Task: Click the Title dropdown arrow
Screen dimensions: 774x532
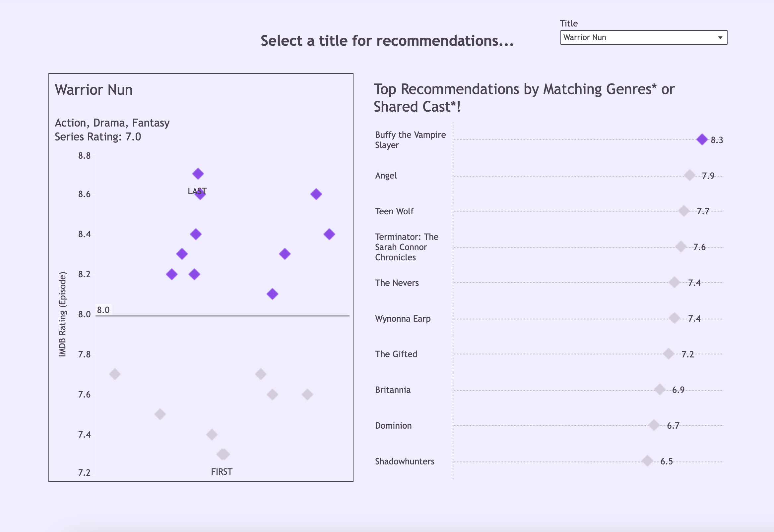Action: (720, 38)
